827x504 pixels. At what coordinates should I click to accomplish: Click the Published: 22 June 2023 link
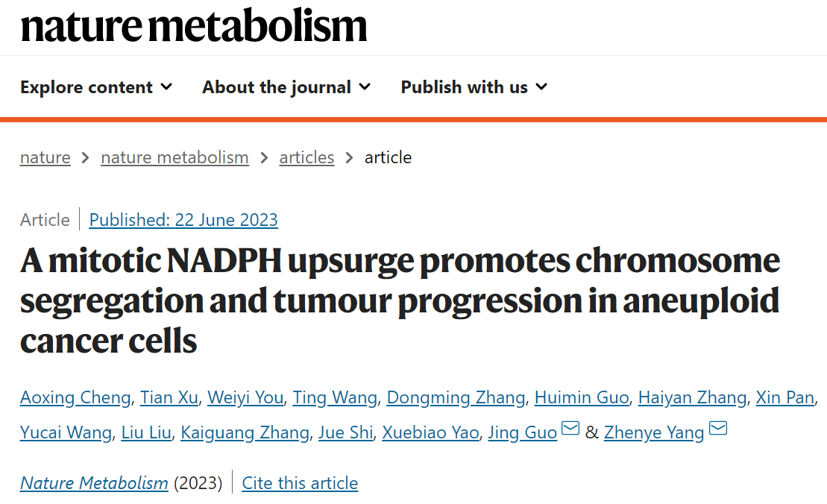point(183,220)
